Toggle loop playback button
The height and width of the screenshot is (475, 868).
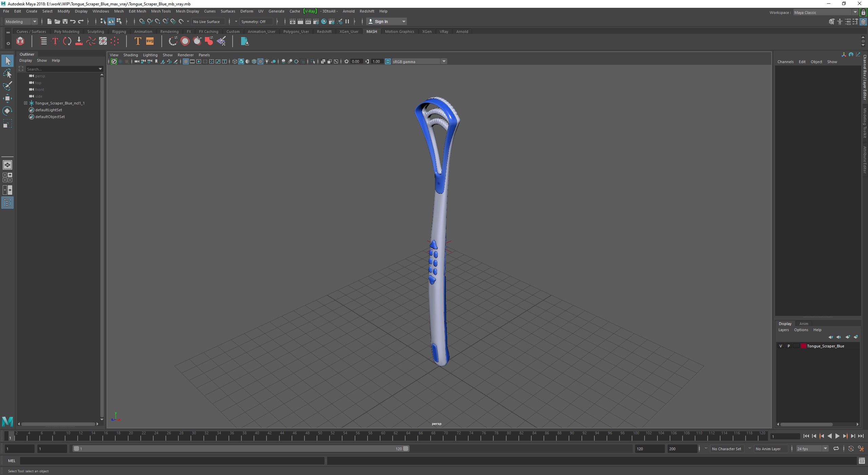836,449
